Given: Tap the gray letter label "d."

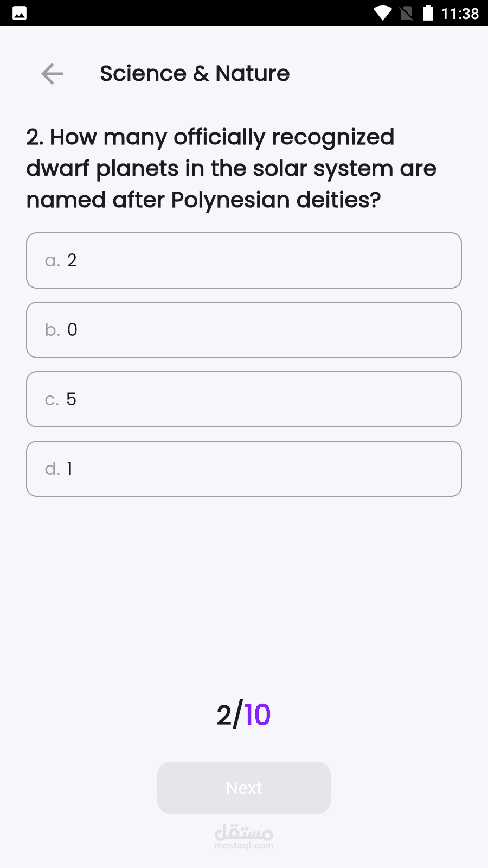Looking at the screenshot, I should (x=52, y=469).
